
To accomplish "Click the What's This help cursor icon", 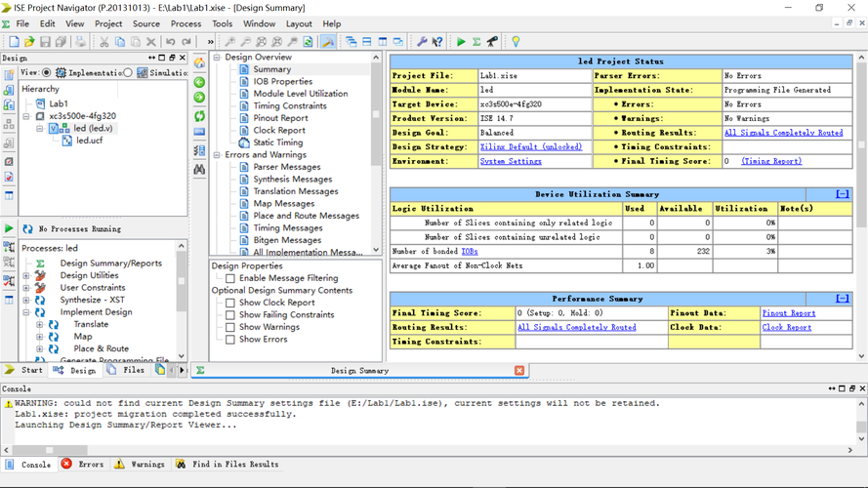I will (437, 42).
